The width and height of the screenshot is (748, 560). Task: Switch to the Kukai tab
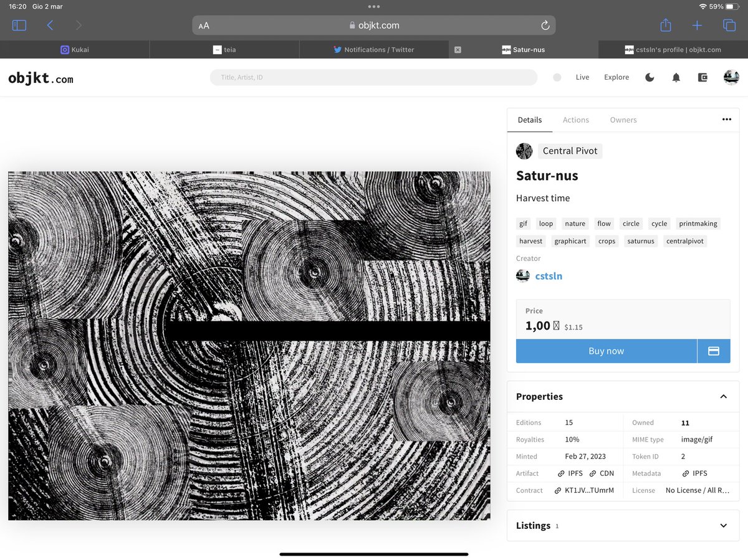[75, 50]
